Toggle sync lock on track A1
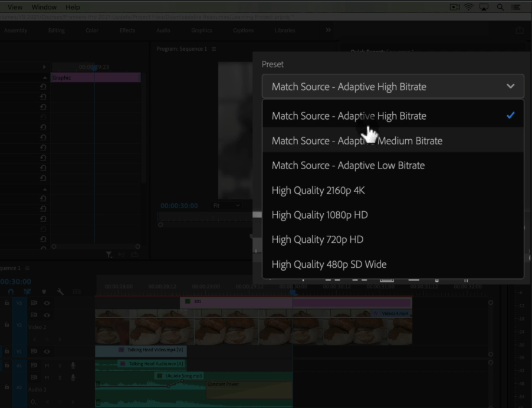532x408 pixels. click(34, 366)
